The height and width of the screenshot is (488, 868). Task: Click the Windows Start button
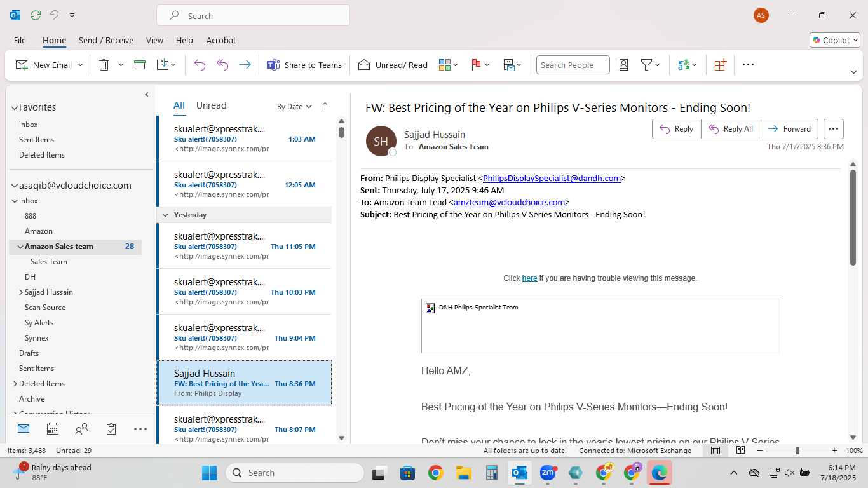click(x=209, y=473)
